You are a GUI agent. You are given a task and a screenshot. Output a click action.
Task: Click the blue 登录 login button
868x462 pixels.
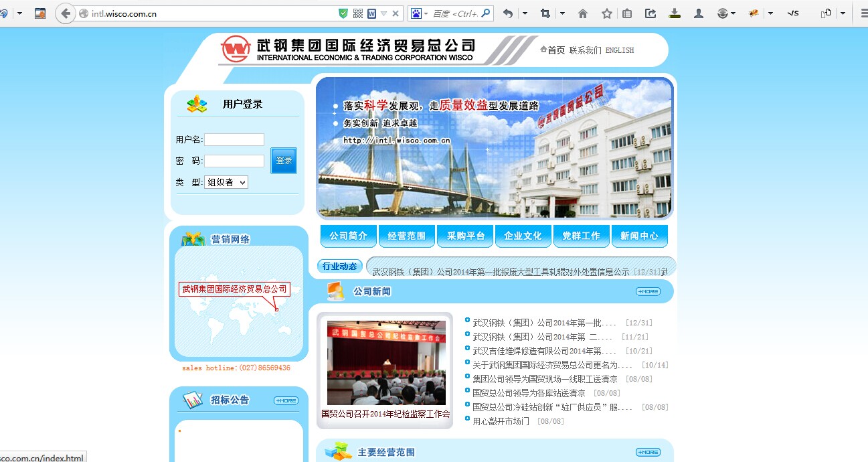[x=284, y=161]
